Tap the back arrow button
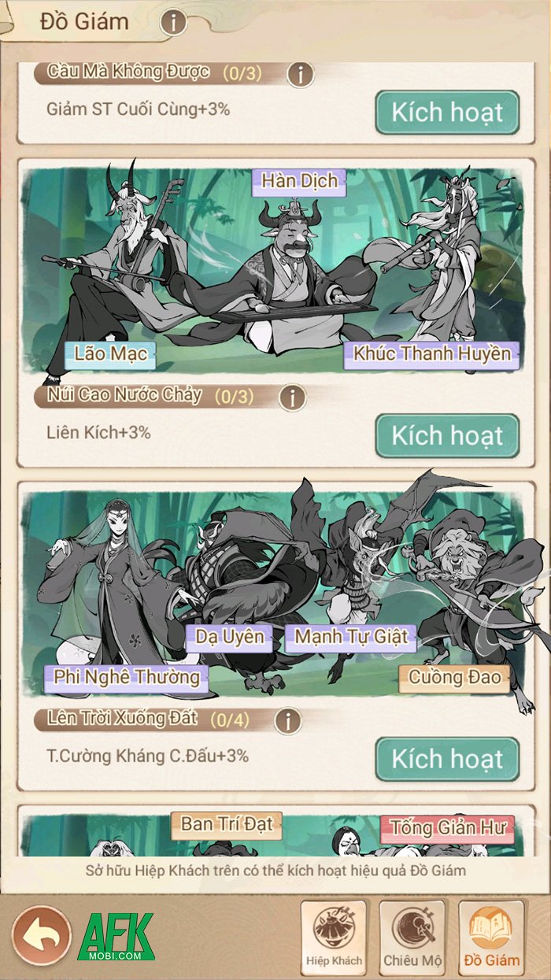Image resolution: width=551 pixels, height=980 pixels. coord(42,935)
